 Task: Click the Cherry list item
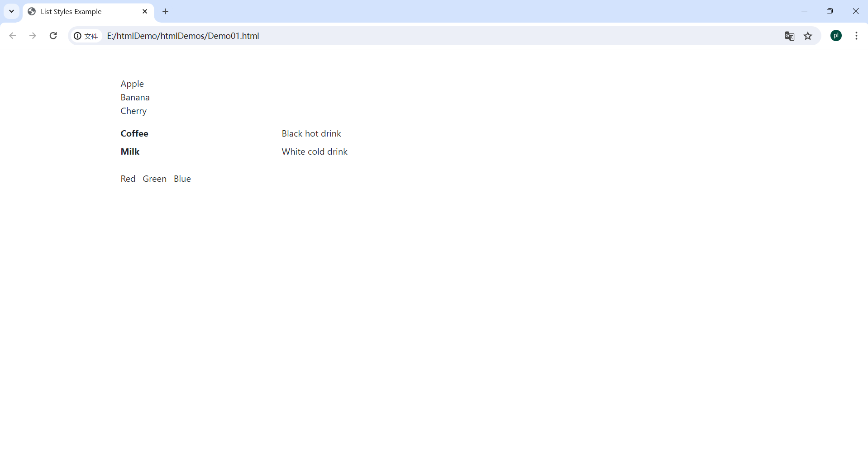(134, 111)
